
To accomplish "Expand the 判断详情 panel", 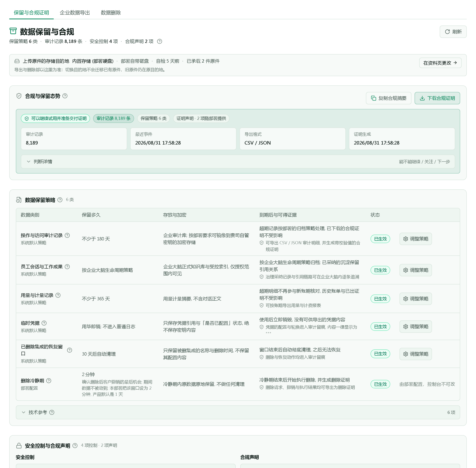I will point(238,162).
